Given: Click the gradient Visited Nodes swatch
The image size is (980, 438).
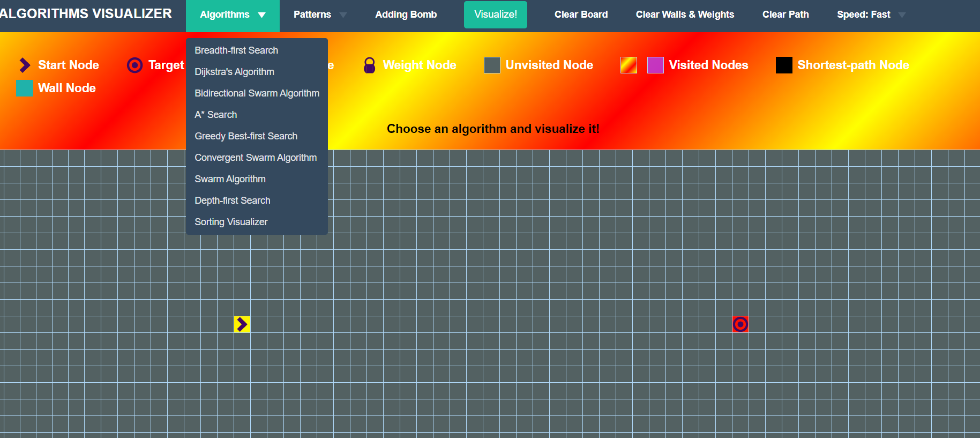Looking at the screenshot, I should click(x=629, y=65).
